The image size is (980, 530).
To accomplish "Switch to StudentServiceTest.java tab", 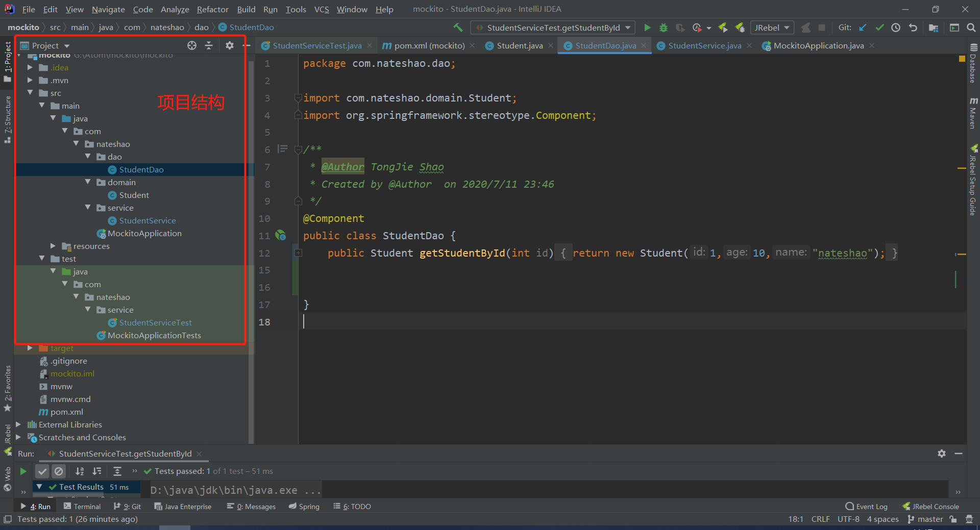I will click(317, 45).
